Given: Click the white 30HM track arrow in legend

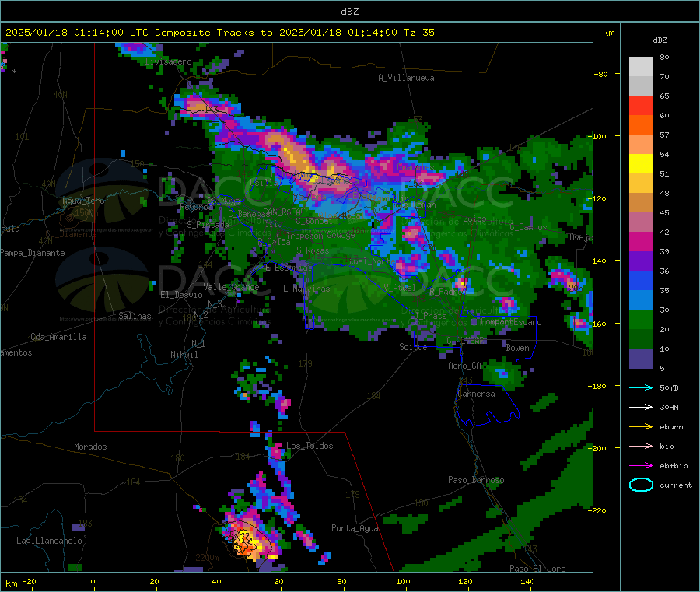Looking at the screenshot, I should [x=641, y=407].
